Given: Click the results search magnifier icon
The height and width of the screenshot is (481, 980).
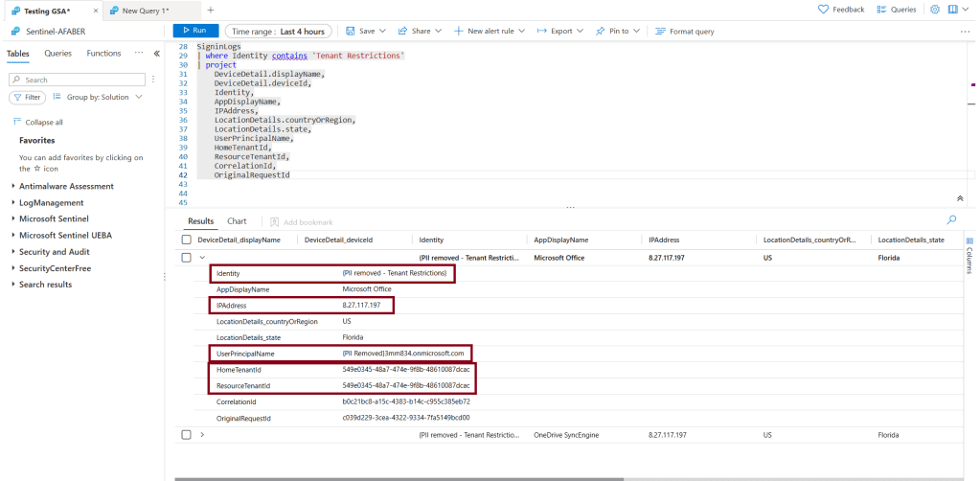Looking at the screenshot, I should point(951,220).
